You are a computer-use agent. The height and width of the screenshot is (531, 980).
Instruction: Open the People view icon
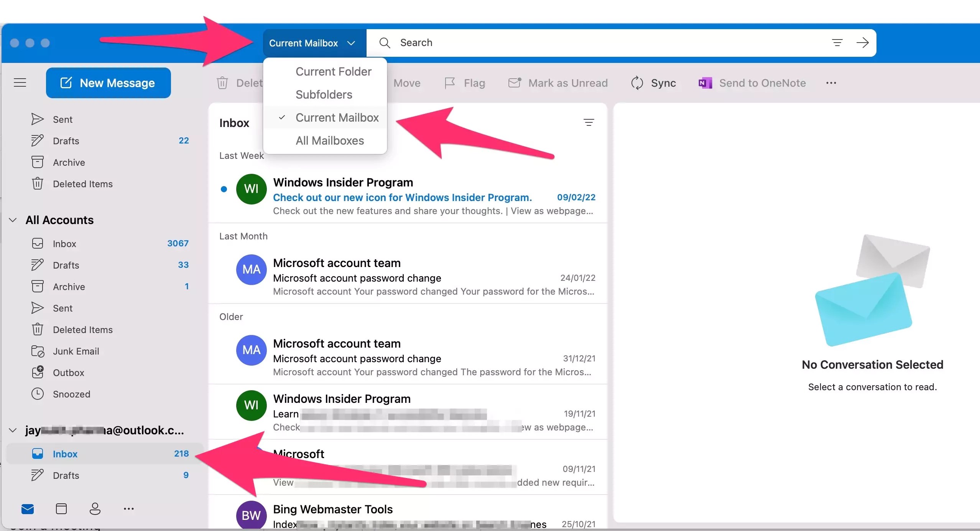click(x=95, y=508)
